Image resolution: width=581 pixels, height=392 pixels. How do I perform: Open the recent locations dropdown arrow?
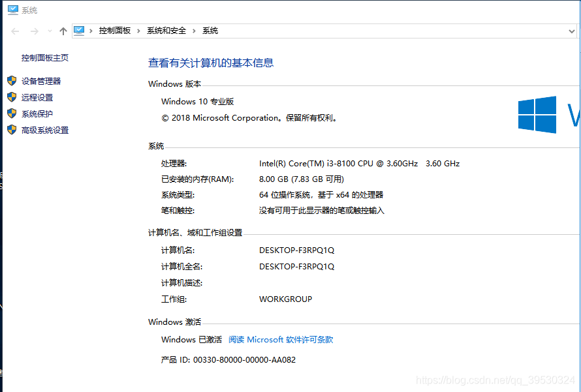tap(50, 31)
